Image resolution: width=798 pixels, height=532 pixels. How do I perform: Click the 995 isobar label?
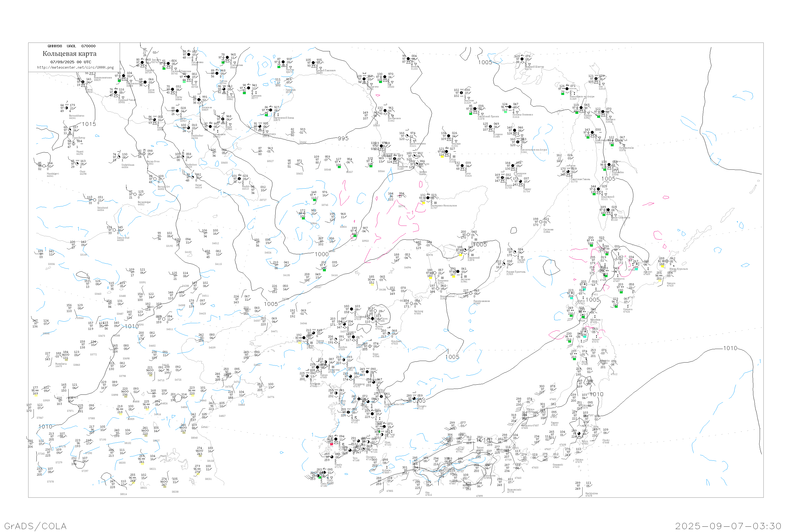[343, 138]
